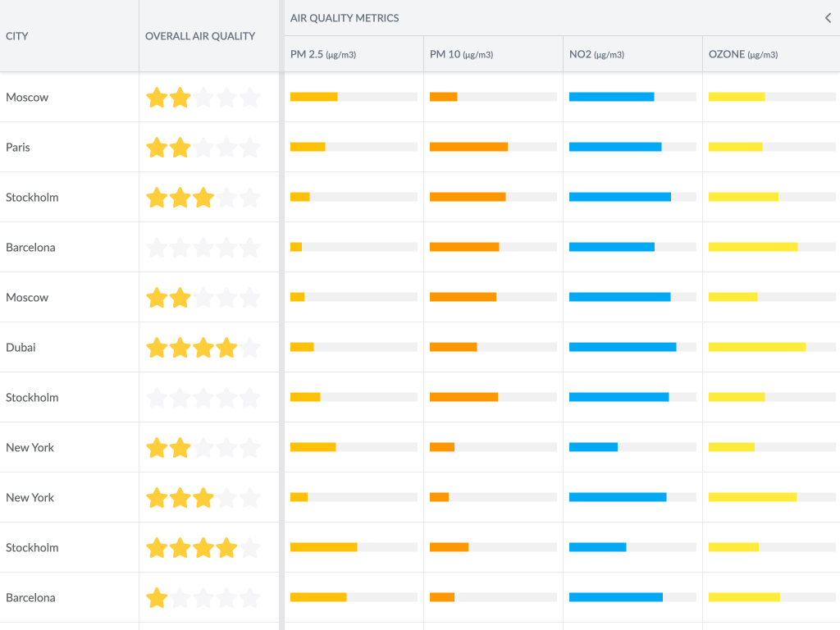Select the fifth star in Paris row

pos(250,148)
